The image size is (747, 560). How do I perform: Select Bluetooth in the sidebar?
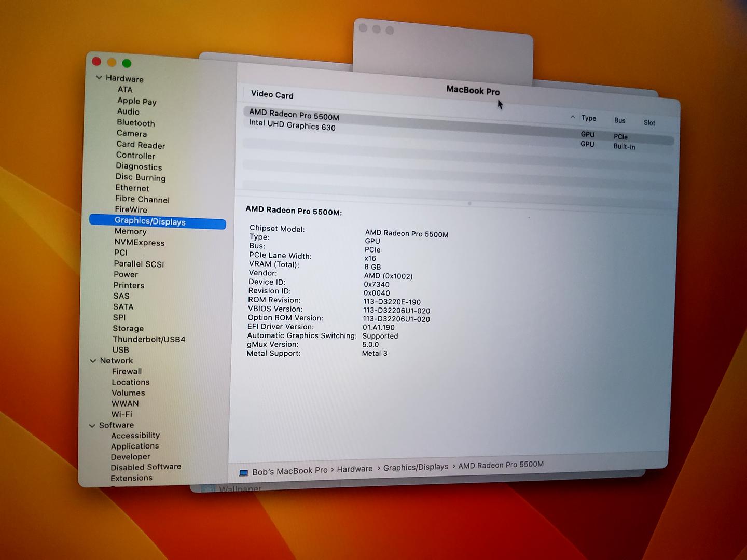[136, 123]
